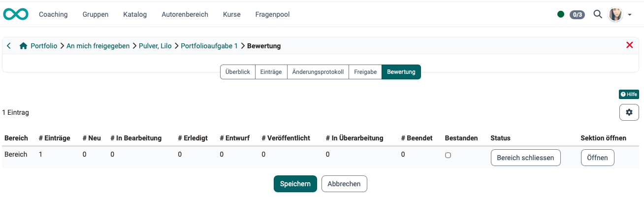
Task: Open the Coaching menu
Action: (x=53, y=14)
